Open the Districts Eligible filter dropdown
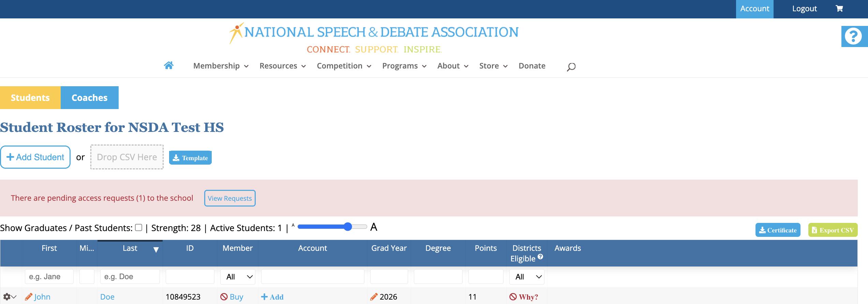 click(x=526, y=277)
